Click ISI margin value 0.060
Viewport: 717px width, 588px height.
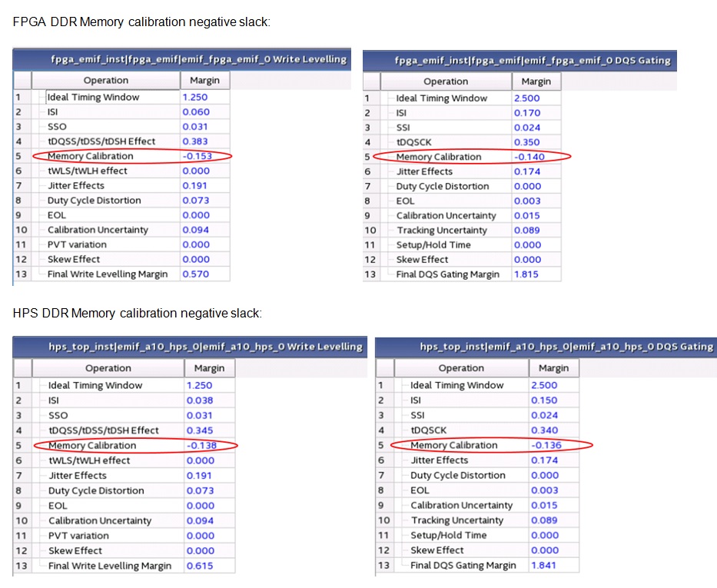[x=196, y=112]
